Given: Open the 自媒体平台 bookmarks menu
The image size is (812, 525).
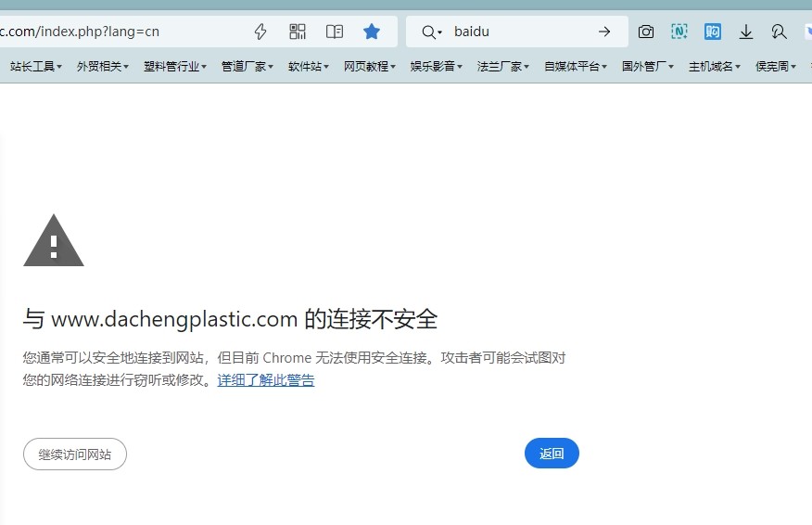Looking at the screenshot, I should click(x=576, y=67).
